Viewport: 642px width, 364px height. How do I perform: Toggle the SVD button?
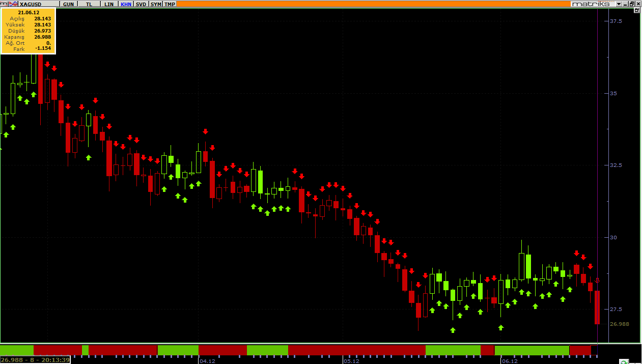click(141, 4)
